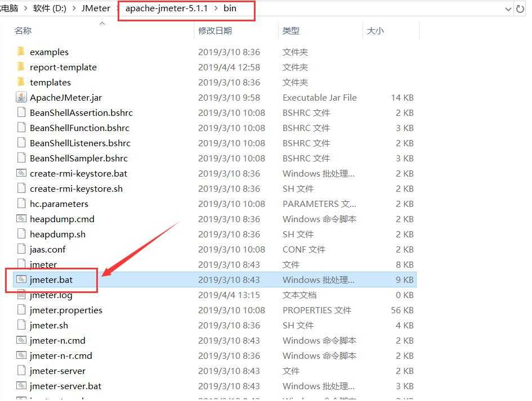Click the 56 KB size of jmeter.properties

pos(402,310)
